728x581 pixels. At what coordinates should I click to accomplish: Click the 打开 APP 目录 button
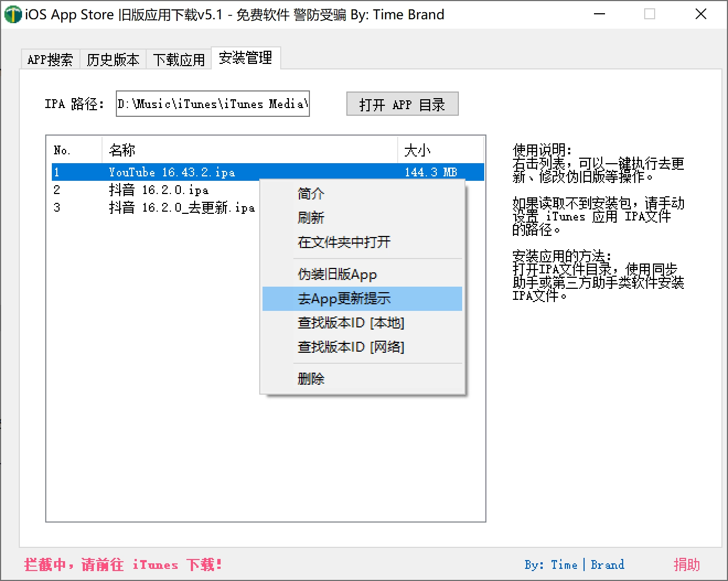[402, 104]
